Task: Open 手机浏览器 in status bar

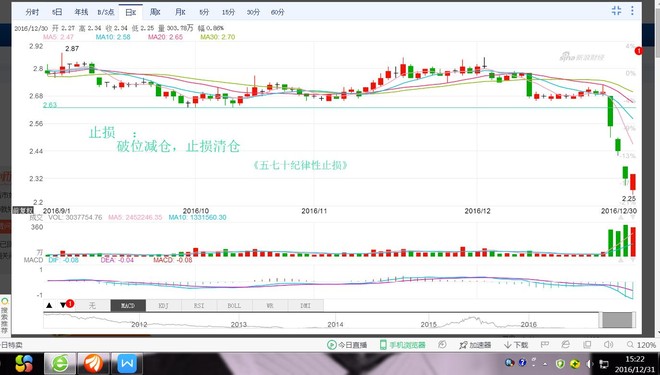Action: (402, 345)
